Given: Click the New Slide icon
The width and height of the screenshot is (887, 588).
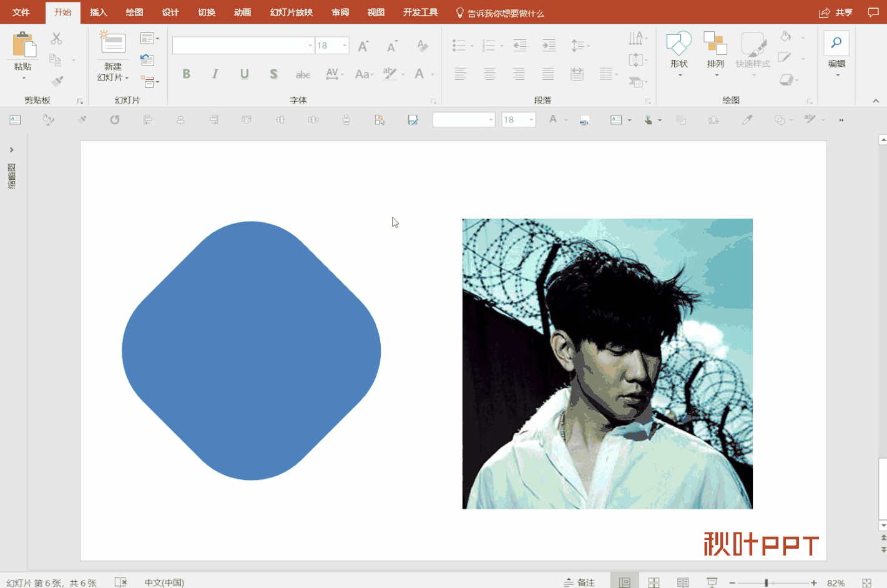Looking at the screenshot, I should click(113, 42).
